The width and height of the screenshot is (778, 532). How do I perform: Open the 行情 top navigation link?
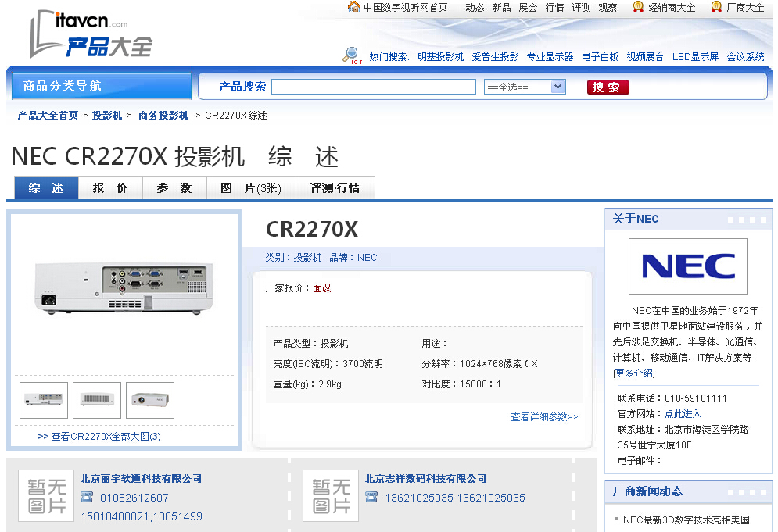pyautogui.click(x=554, y=8)
